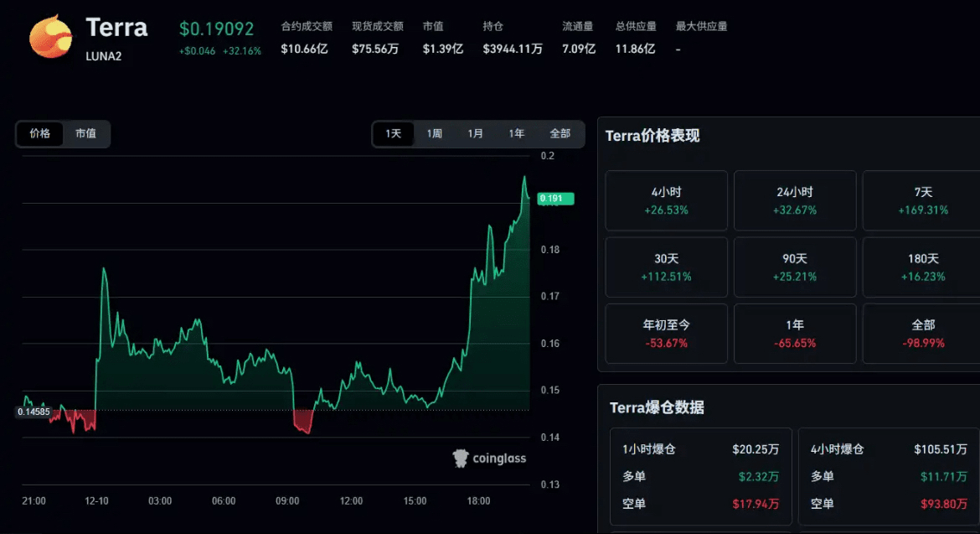Click the 总供应量 value 11.86亿
The image size is (980, 534).
click(635, 49)
